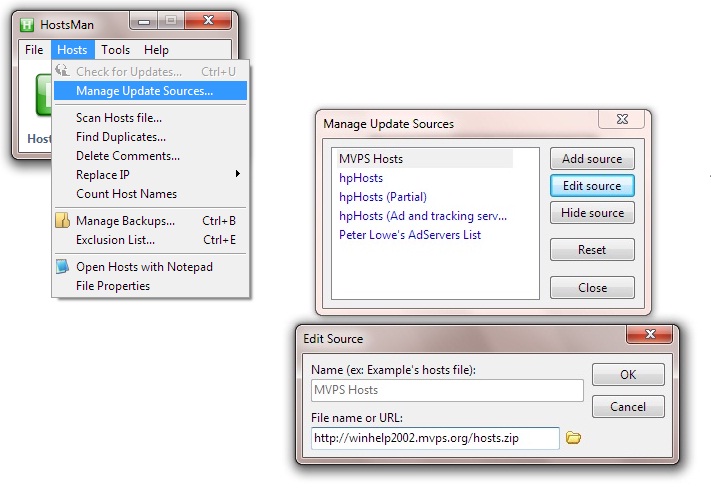Click the browse folder icon beside URL field
This screenshot has height=501, width=711.
[573, 438]
